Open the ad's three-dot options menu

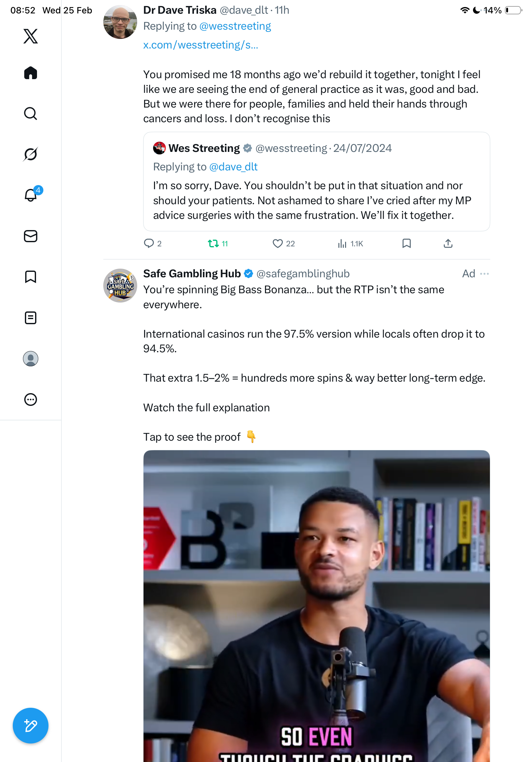(484, 274)
